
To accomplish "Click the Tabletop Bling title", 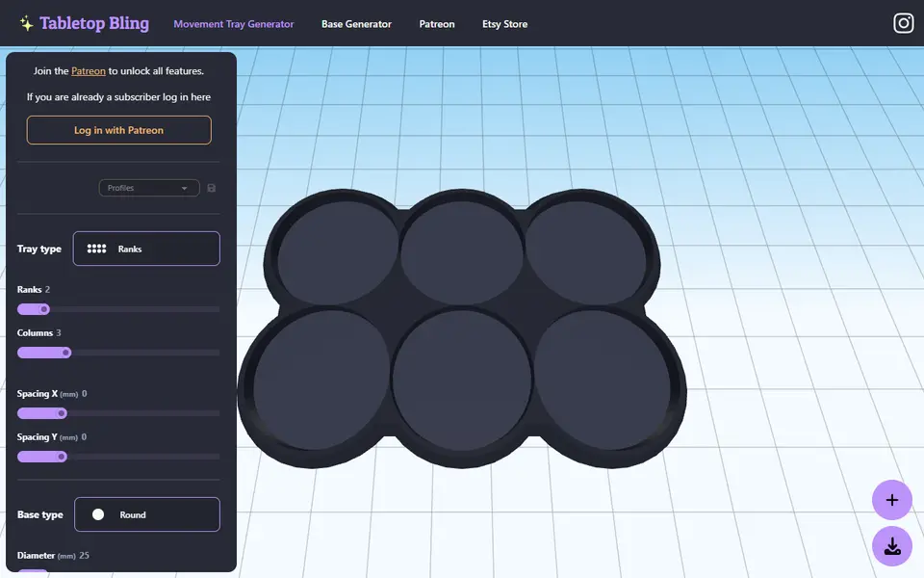I will (x=94, y=23).
